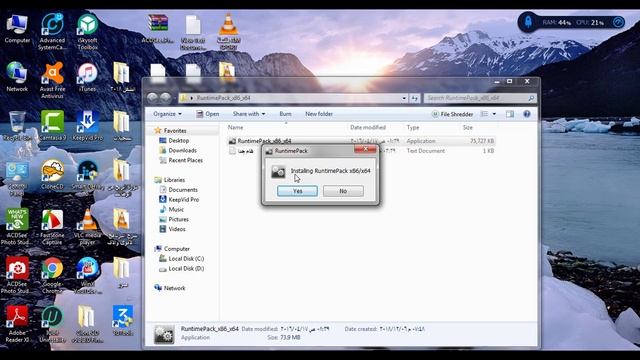Launch File Shredder from the toolbar
The width and height of the screenshot is (640, 360).
(x=452, y=114)
